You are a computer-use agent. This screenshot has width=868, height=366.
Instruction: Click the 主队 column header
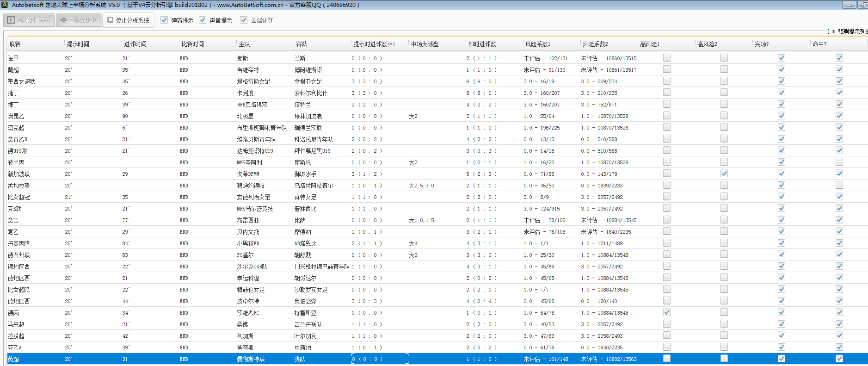pos(244,44)
